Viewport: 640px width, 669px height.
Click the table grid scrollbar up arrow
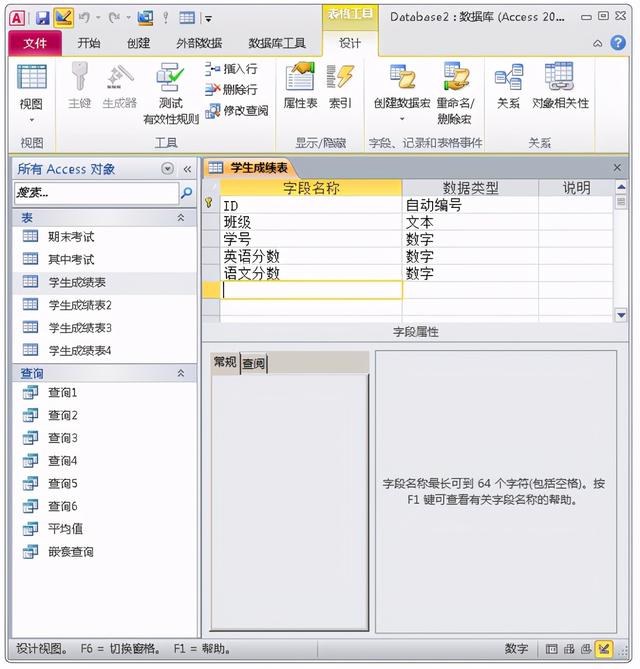pyautogui.click(x=621, y=187)
